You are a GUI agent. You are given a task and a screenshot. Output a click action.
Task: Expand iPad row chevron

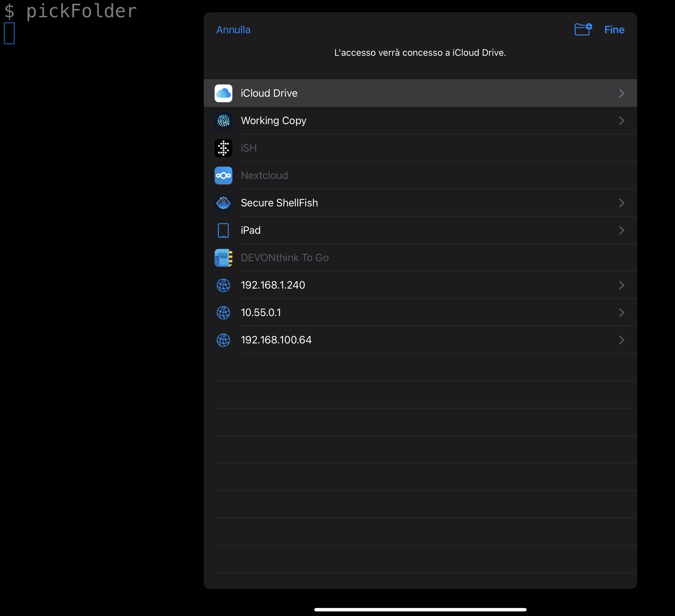coord(621,230)
